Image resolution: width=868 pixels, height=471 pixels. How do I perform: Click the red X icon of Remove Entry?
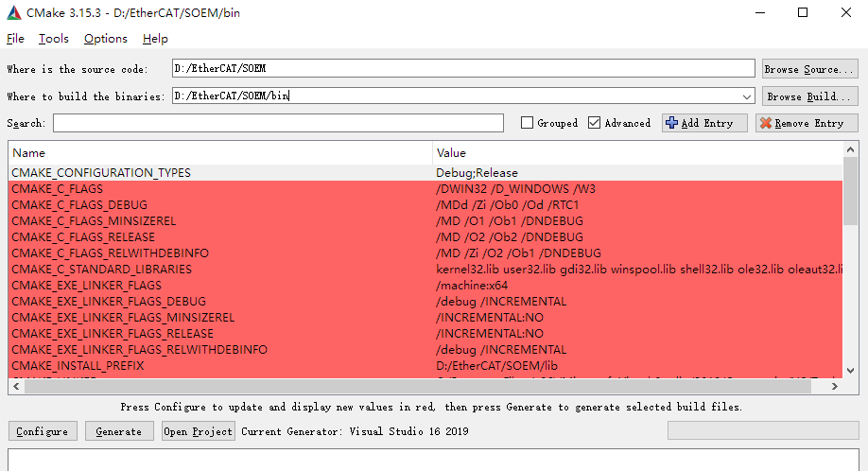coord(766,123)
